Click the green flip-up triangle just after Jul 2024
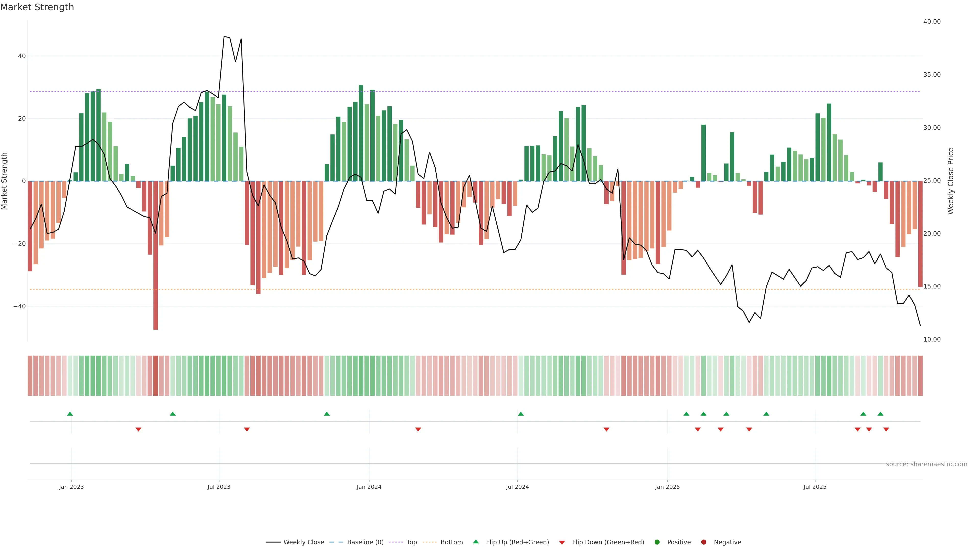 coord(521,414)
